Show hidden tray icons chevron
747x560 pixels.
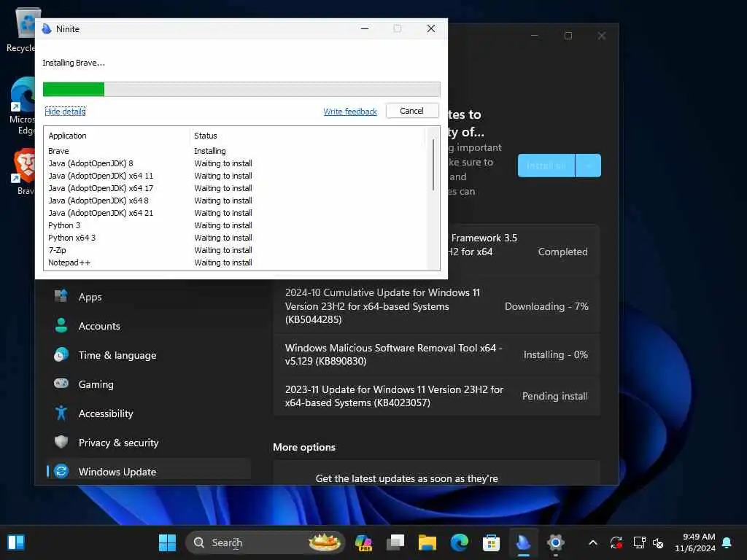[x=593, y=542]
